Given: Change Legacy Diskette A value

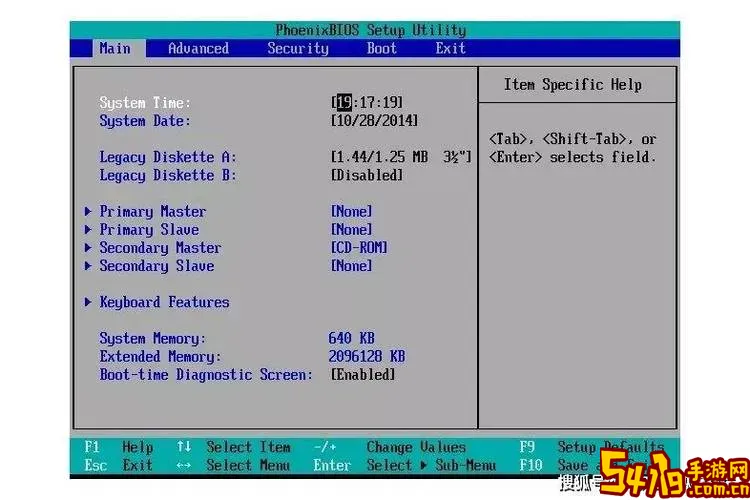Looking at the screenshot, I should pyautogui.click(x=401, y=157).
